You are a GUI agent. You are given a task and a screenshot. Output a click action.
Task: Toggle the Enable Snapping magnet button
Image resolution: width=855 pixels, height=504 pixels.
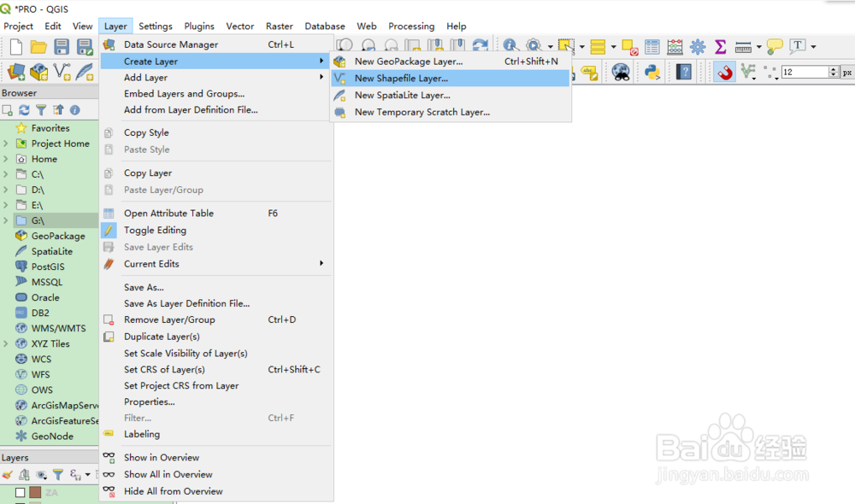pyautogui.click(x=725, y=72)
